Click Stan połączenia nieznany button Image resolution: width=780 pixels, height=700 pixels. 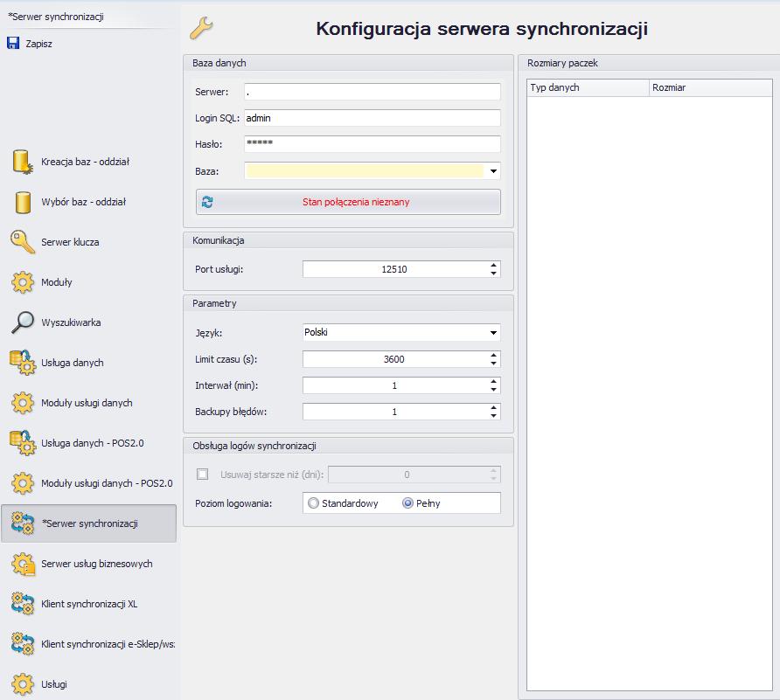pos(348,202)
